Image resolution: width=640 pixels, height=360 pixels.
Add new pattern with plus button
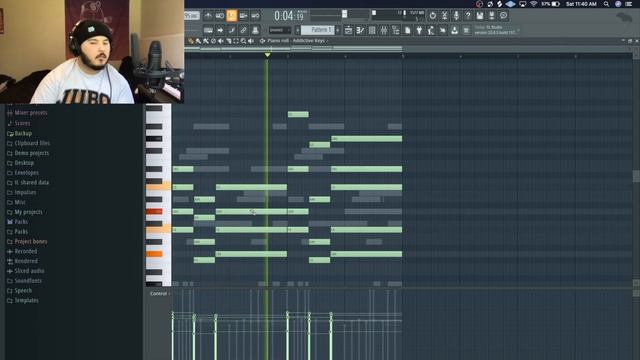click(x=338, y=30)
